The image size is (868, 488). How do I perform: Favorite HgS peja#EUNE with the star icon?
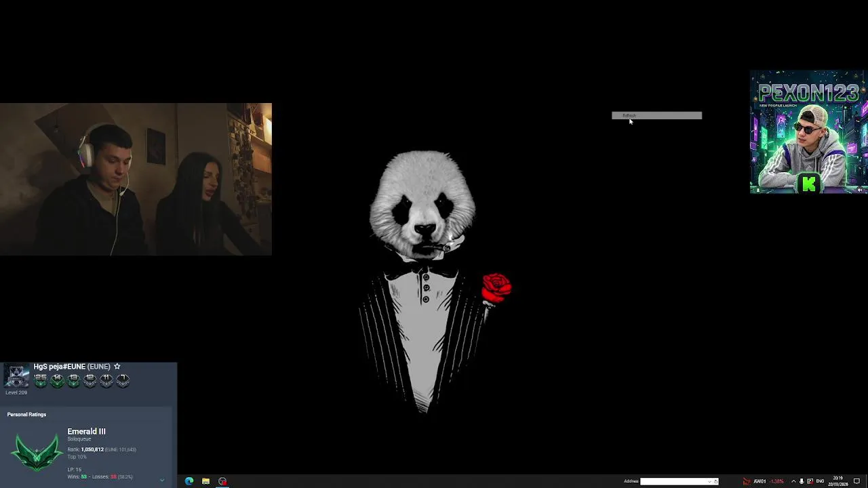pos(117,366)
